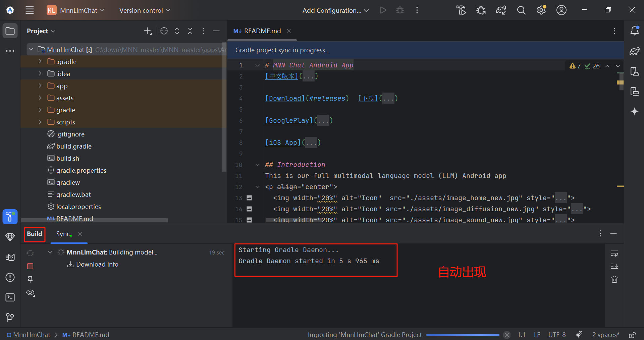Viewport: 644px width, 340px height.
Task: Click warnings count inspection widget
Action: (575, 66)
